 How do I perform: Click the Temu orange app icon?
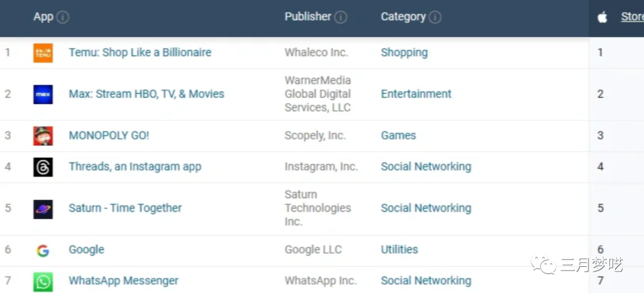pos(43,53)
